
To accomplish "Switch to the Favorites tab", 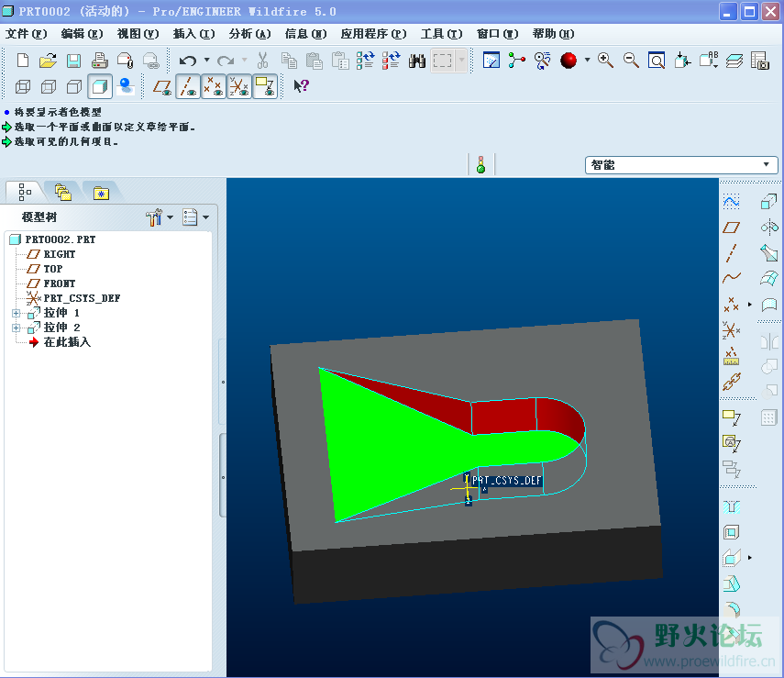I will 102,192.
